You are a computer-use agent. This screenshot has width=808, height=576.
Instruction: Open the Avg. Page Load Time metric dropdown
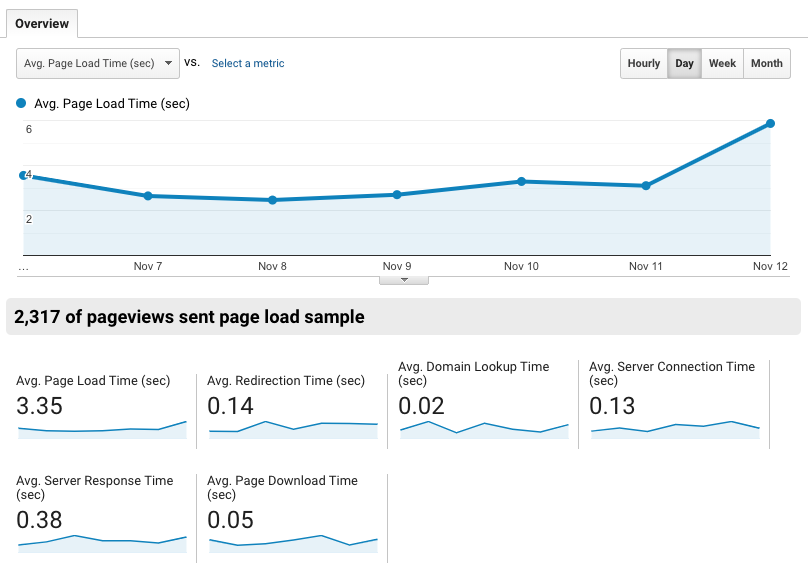point(97,63)
